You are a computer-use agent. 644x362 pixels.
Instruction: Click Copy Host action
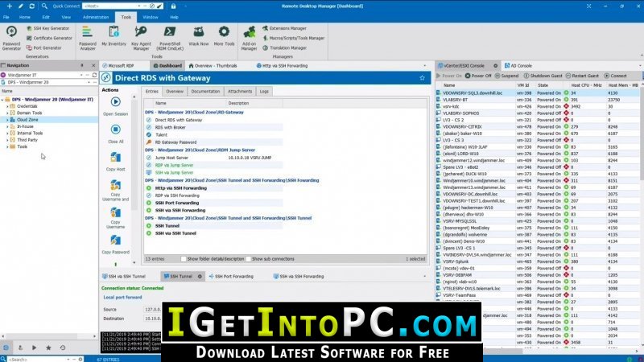115,162
